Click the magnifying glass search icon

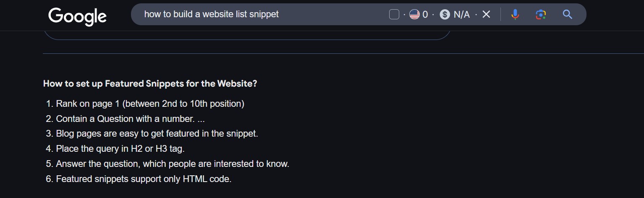click(x=567, y=15)
